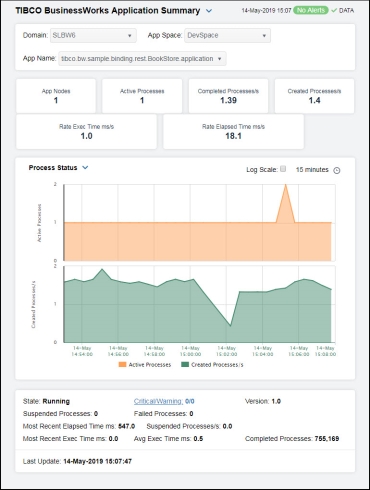370x490 pixels.
Task: Click the No Alerts status badge
Action: tap(311, 11)
